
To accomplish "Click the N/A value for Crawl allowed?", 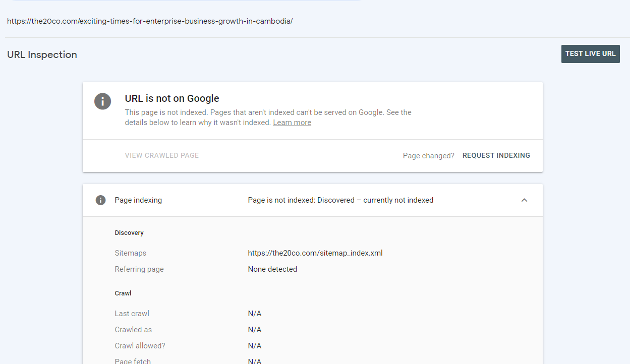I will pyautogui.click(x=255, y=346).
